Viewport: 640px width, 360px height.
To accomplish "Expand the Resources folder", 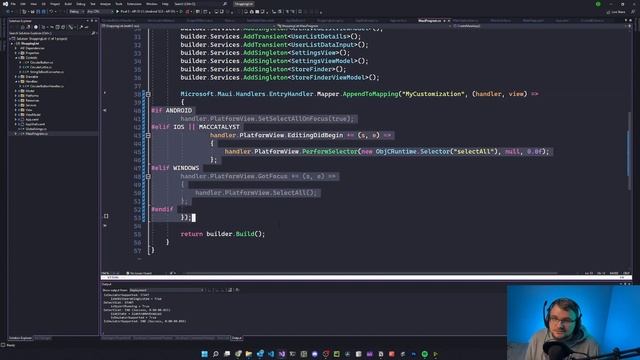I will pyautogui.click(x=16, y=100).
